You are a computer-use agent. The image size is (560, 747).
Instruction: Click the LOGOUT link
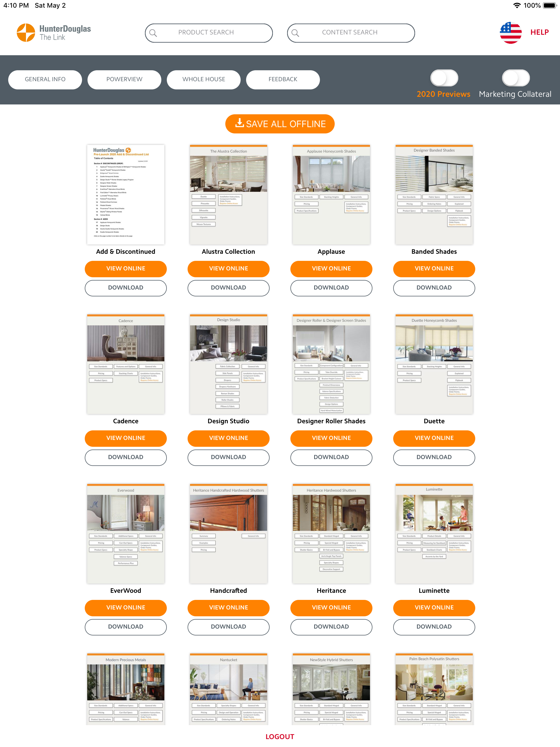coord(280,737)
